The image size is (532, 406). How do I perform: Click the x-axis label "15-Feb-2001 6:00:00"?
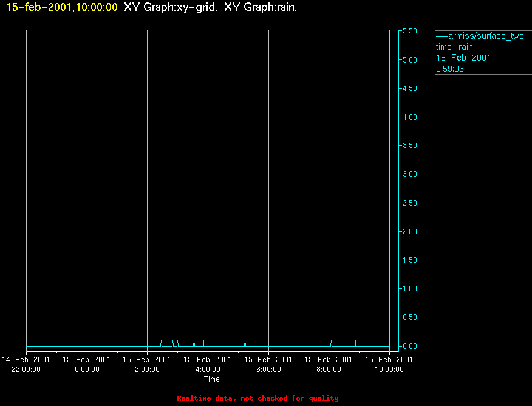click(x=268, y=364)
